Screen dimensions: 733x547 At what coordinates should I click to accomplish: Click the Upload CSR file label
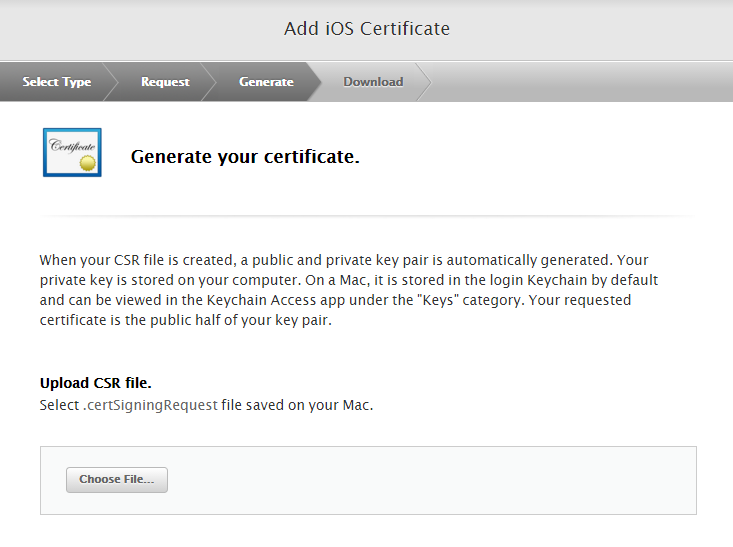(x=96, y=383)
